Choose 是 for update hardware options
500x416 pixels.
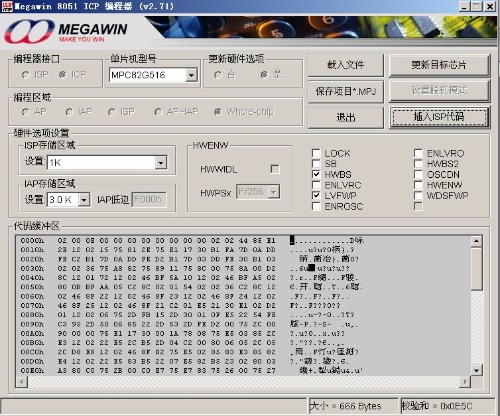(x=264, y=75)
